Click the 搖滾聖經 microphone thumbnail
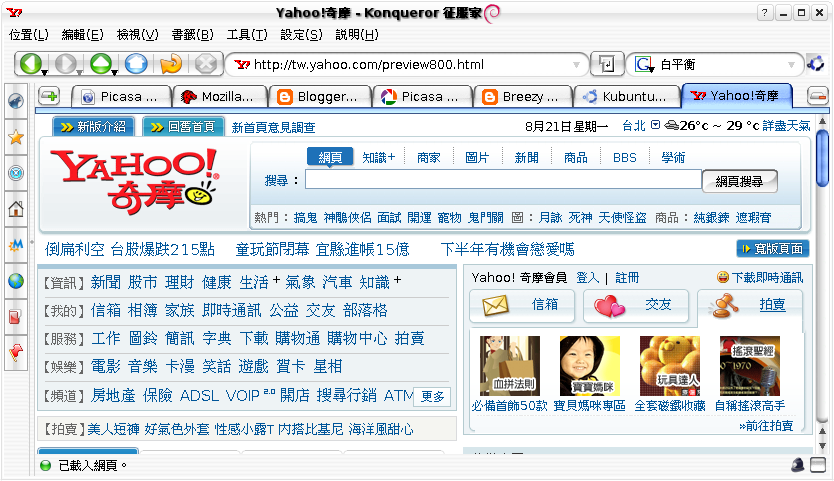The width and height of the screenshot is (834, 481). point(749,366)
